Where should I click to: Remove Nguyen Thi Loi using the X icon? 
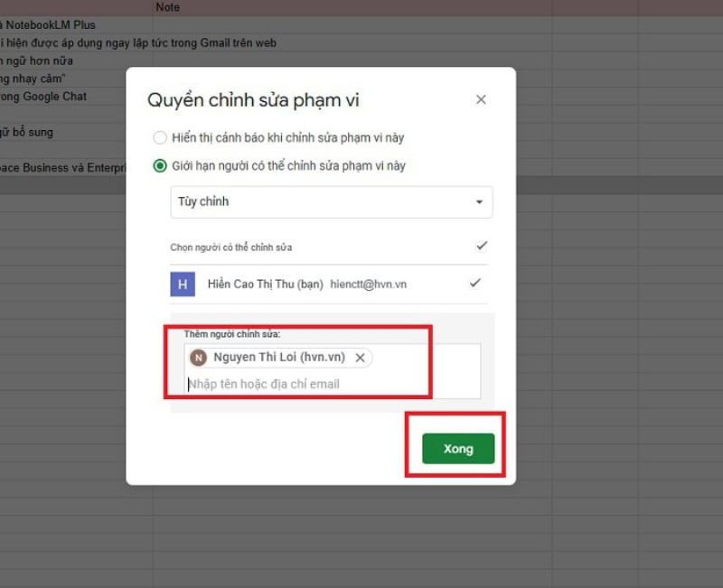pos(360,358)
